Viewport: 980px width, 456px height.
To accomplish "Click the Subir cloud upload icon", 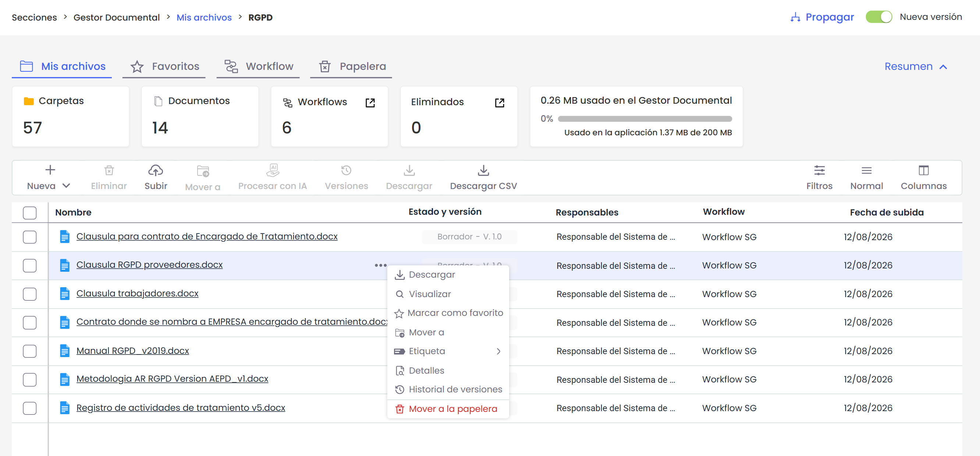I will pyautogui.click(x=156, y=170).
